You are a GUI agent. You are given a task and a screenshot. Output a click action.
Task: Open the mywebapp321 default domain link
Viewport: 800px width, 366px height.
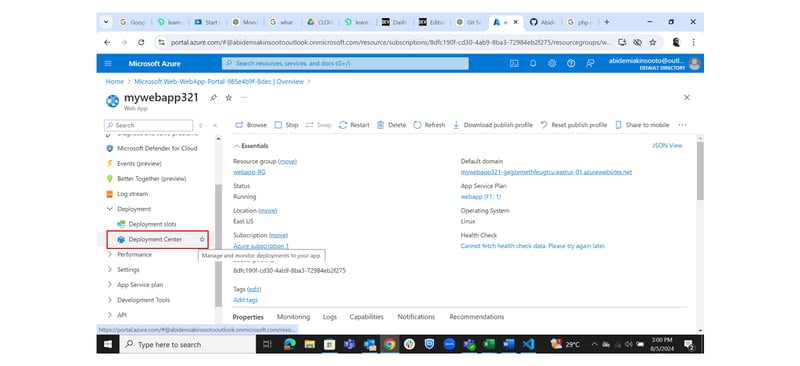[x=546, y=172]
